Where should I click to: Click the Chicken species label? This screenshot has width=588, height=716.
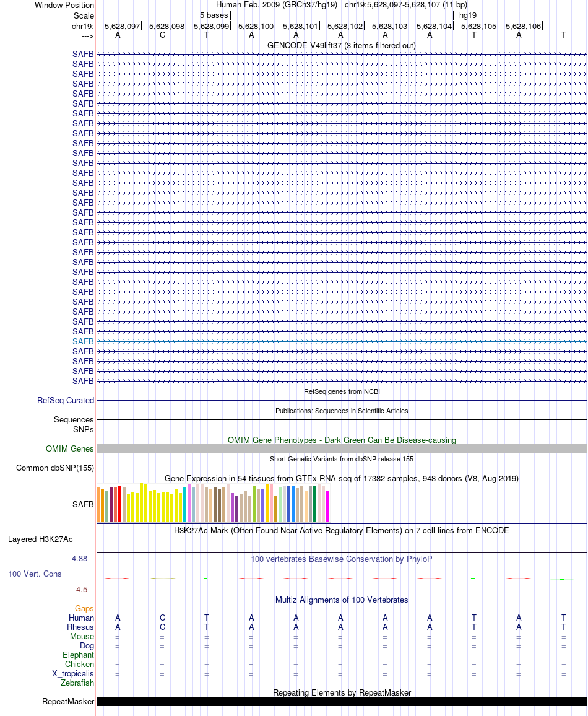[x=79, y=665]
